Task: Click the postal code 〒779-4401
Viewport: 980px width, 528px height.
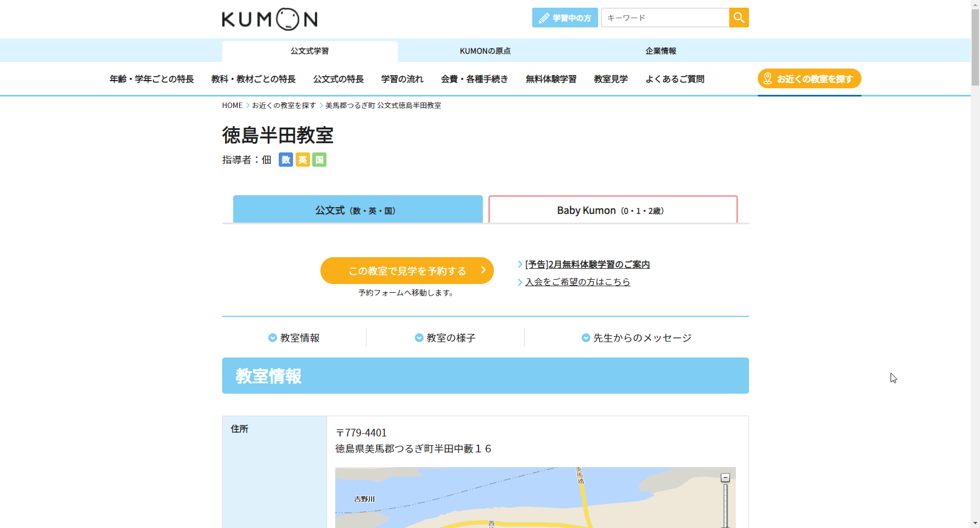Action: click(361, 433)
